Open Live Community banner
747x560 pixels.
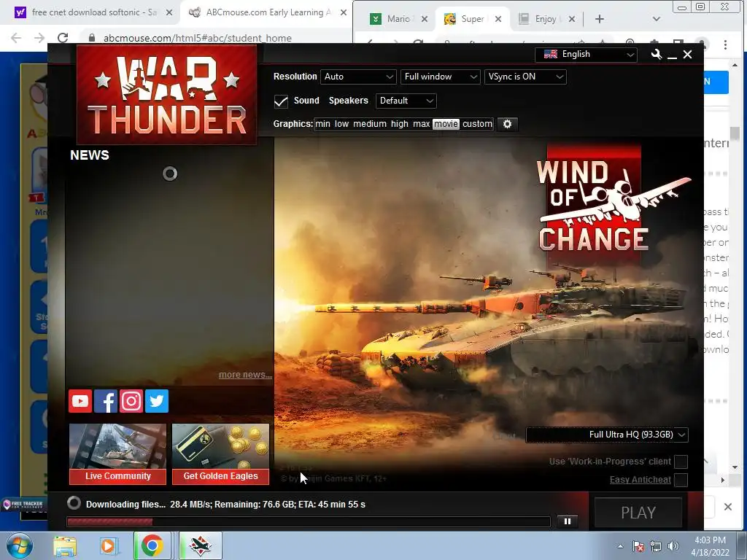tap(117, 454)
